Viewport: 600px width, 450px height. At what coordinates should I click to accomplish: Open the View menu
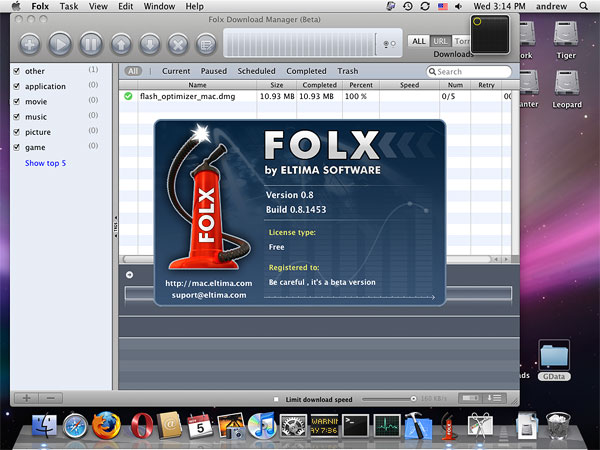(x=98, y=6)
